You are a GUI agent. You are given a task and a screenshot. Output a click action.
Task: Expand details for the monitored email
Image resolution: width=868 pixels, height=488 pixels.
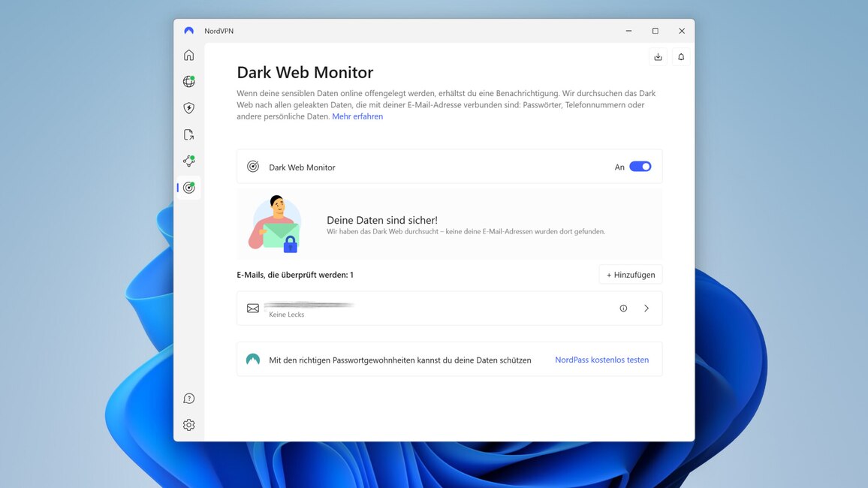pyautogui.click(x=646, y=308)
